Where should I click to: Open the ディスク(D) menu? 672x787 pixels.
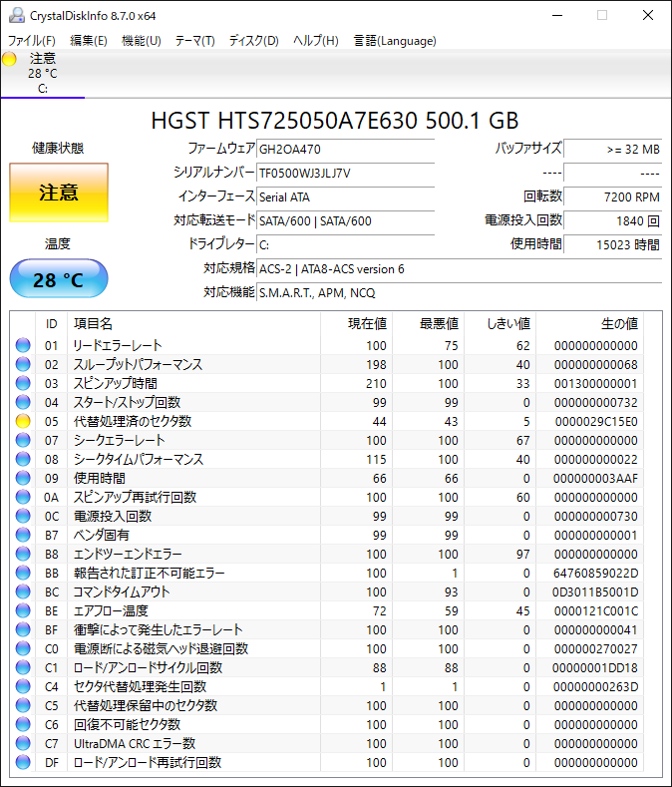[x=253, y=41]
